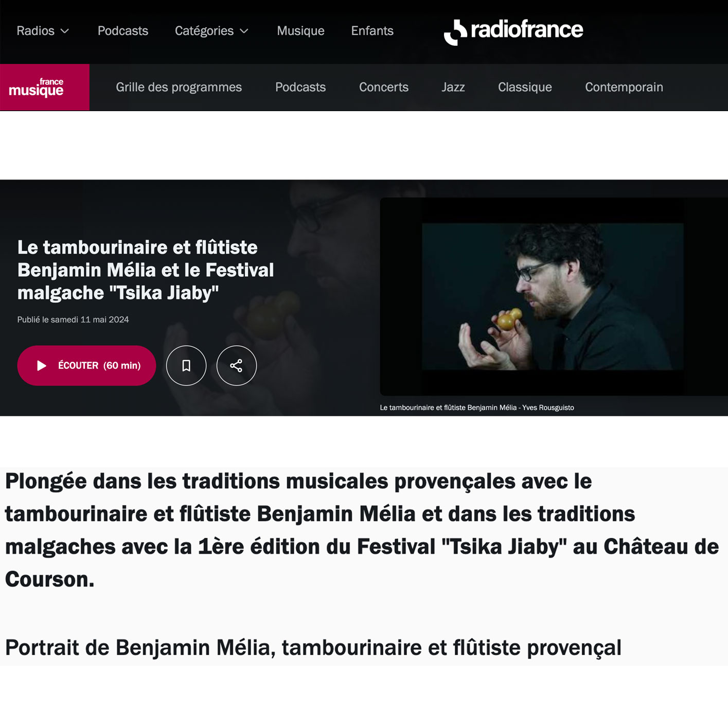Open the Concerts section

tap(384, 87)
